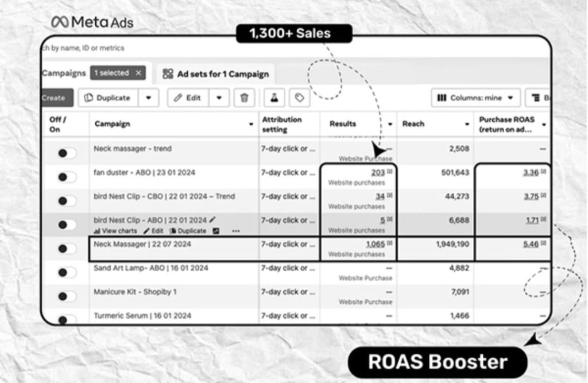Click the Create button

(x=57, y=98)
